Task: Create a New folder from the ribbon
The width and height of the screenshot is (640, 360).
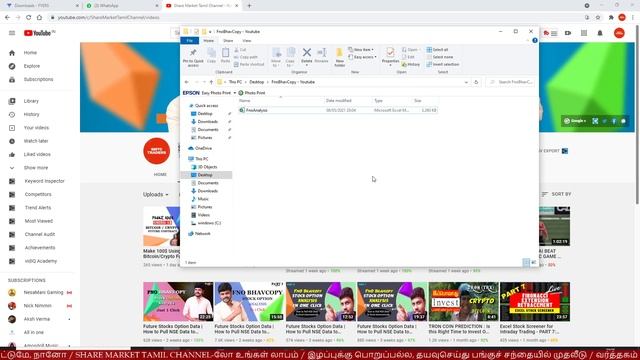Action: pyautogui.click(x=339, y=57)
